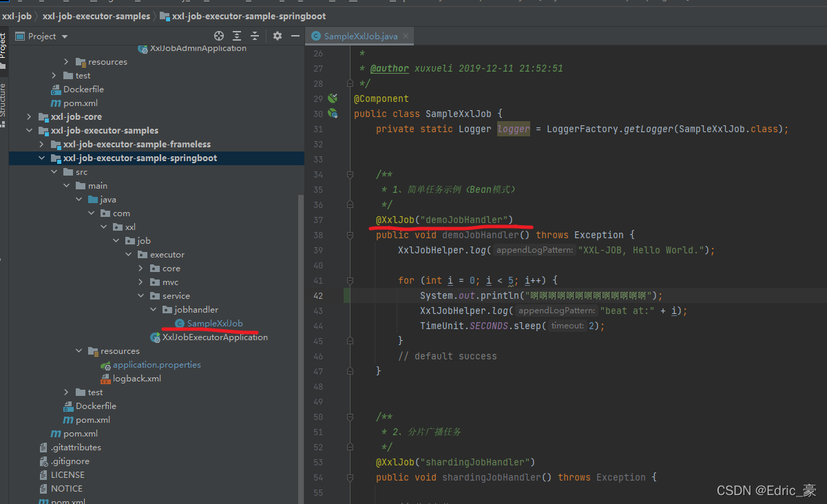The width and height of the screenshot is (827, 504).
Task: Click xxl-job in the breadcrumb bar
Action: click(17, 15)
